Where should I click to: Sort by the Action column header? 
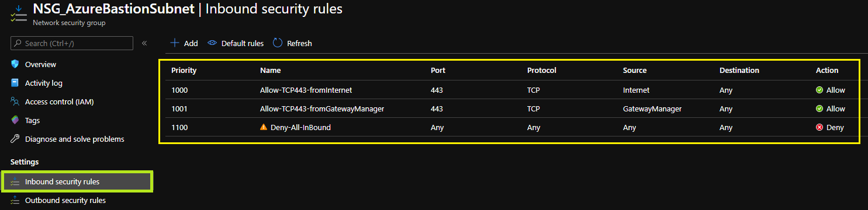[827, 70]
